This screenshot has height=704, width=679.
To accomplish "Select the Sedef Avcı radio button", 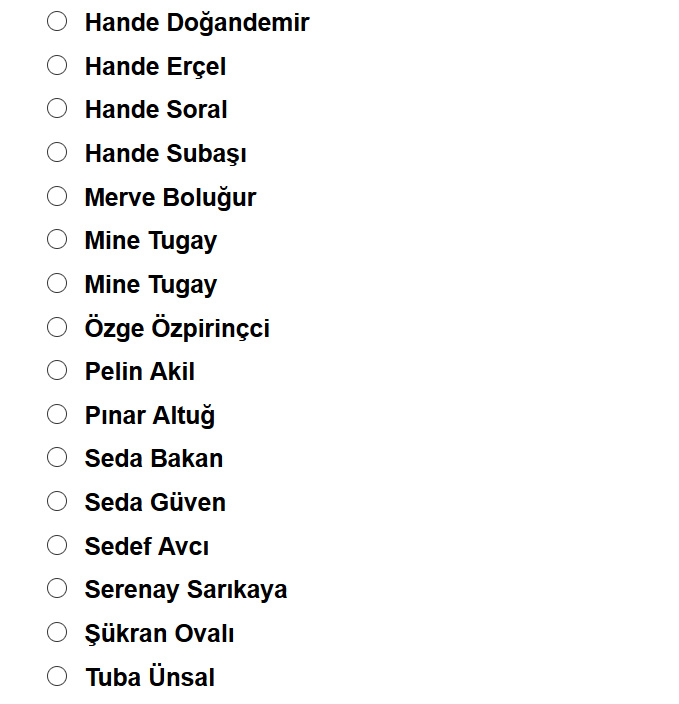I will [57, 546].
